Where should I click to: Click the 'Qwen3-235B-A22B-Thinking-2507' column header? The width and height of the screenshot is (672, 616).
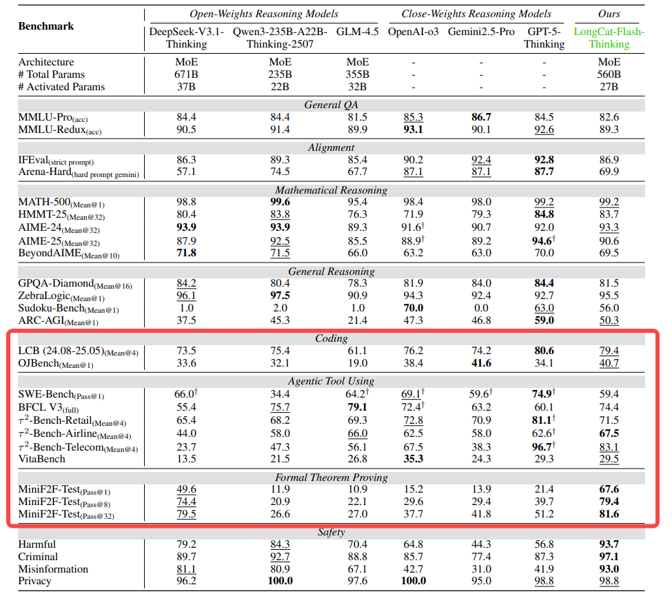pos(280,38)
